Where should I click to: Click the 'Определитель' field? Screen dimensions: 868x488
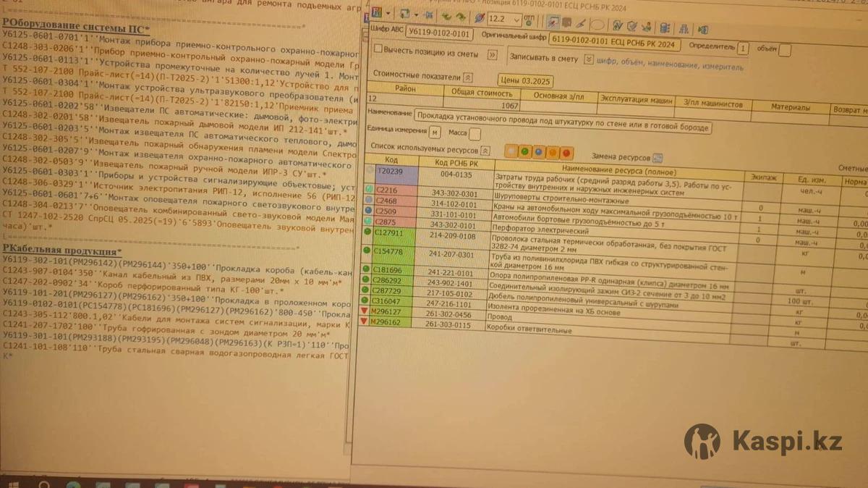pos(742,49)
